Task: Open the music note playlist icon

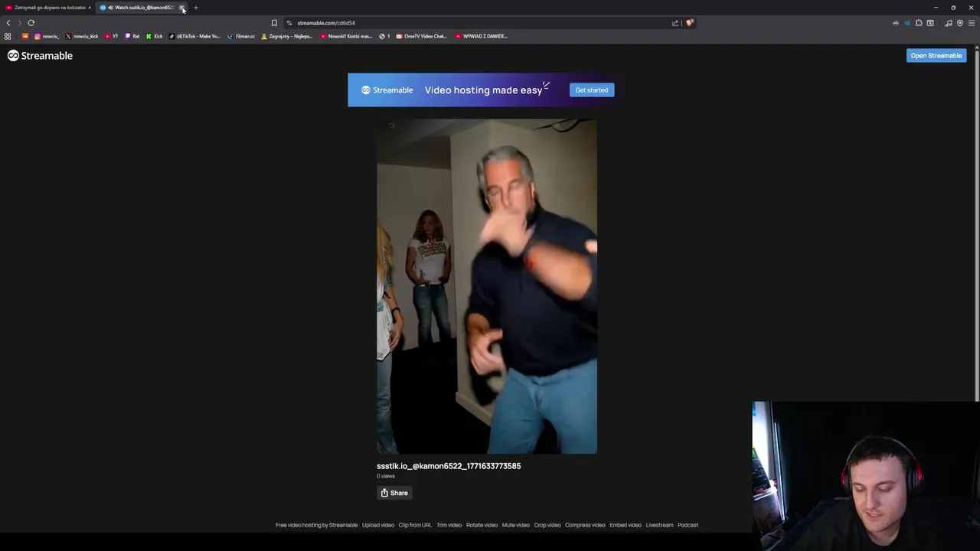Action: [949, 23]
